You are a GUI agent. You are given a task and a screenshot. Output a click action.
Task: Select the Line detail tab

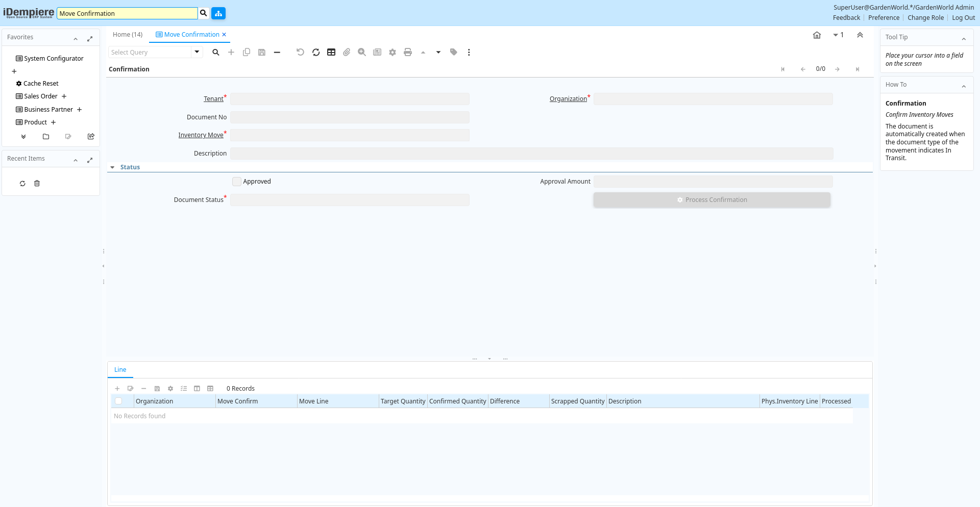coord(120,370)
